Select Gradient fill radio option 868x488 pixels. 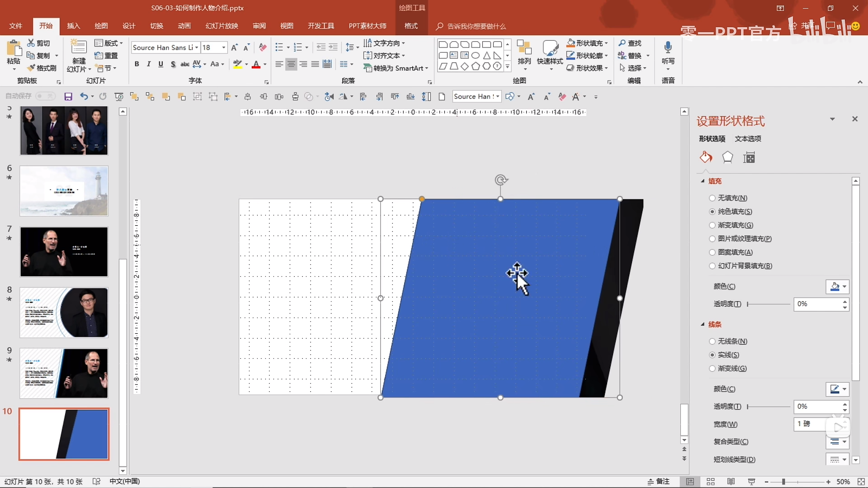(x=712, y=225)
